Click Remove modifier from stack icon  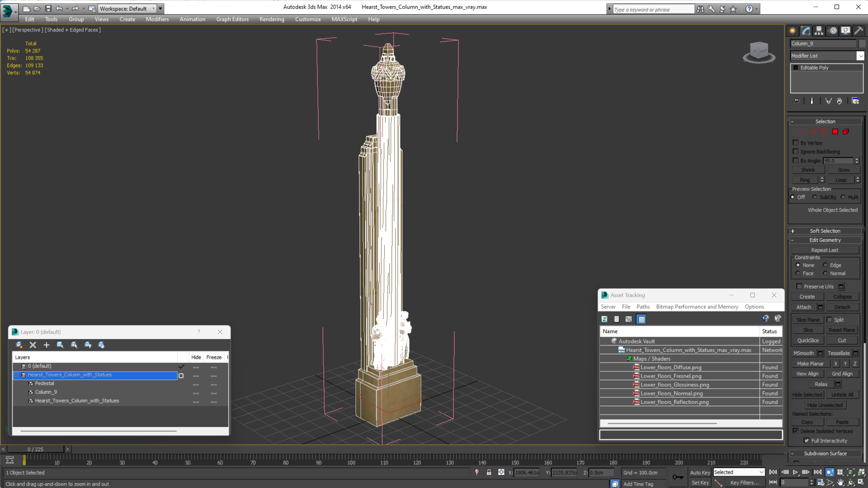click(x=839, y=101)
